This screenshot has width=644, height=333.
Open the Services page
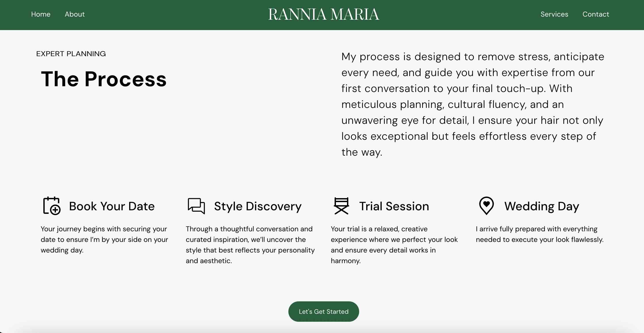point(554,14)
